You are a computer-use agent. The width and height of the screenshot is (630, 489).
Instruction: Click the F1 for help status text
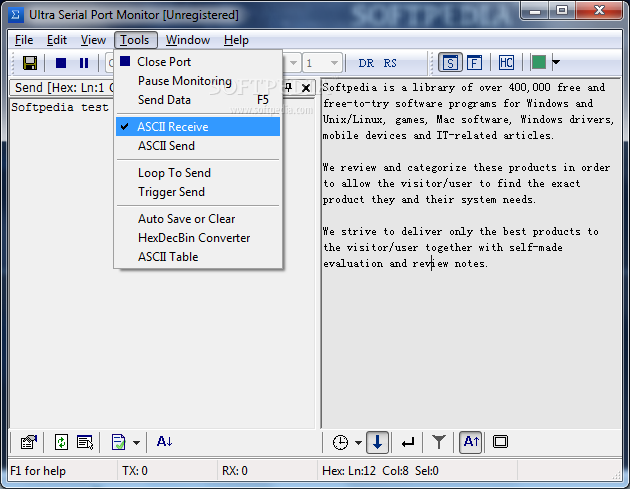(x=38, y=471)
